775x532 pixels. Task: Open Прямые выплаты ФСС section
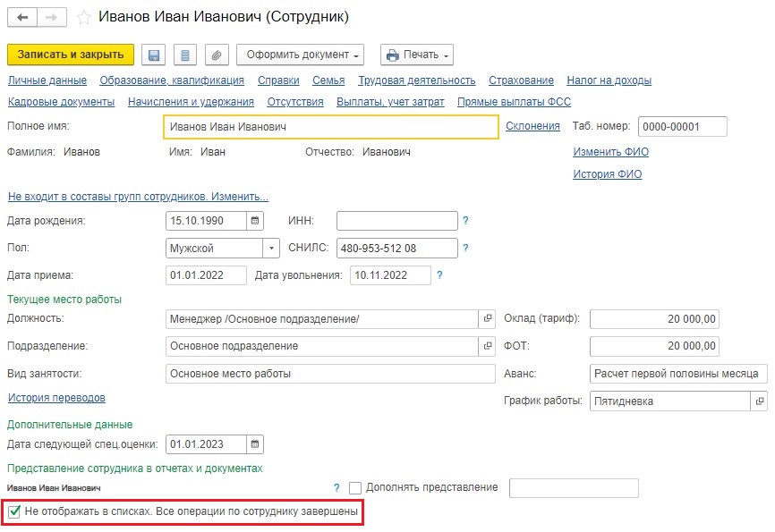pyautogui.click(x=514, y=102)
